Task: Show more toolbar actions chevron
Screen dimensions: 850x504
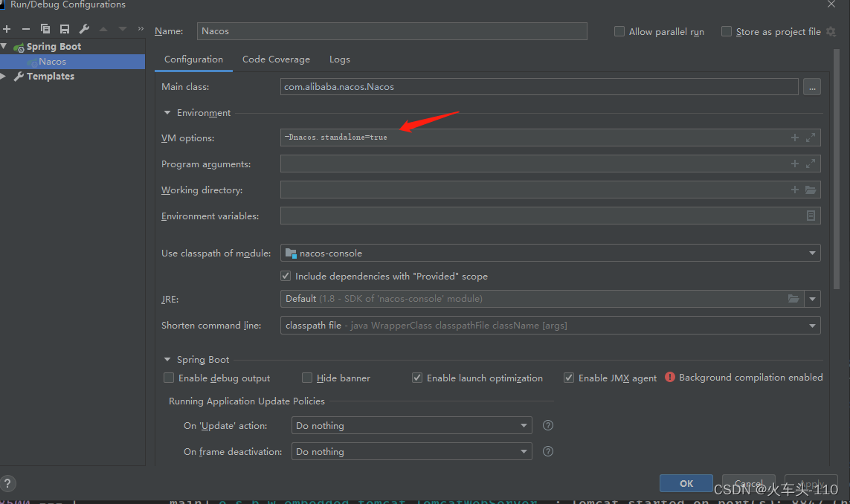Action: pyautogui.click(x=141, y=29)
